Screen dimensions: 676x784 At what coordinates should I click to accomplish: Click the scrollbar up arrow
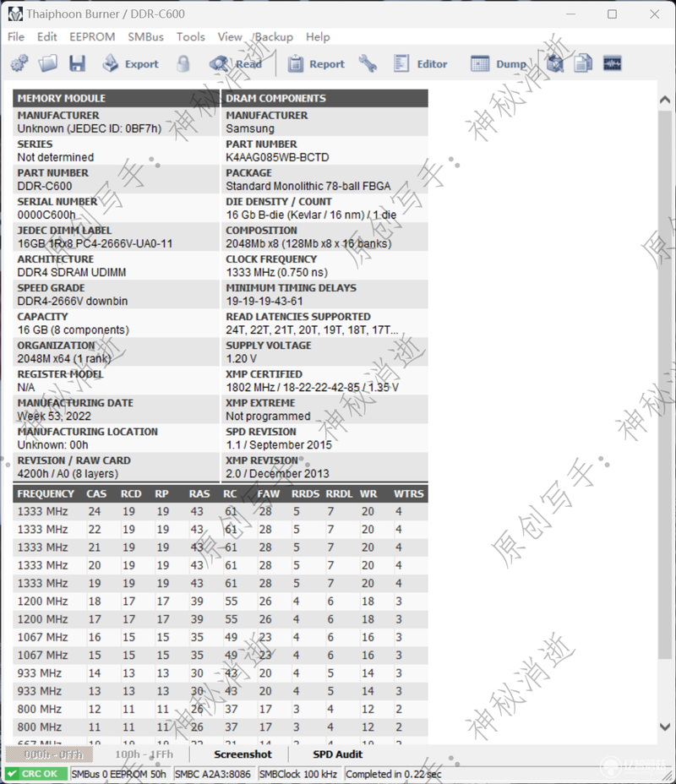point(664,100)
